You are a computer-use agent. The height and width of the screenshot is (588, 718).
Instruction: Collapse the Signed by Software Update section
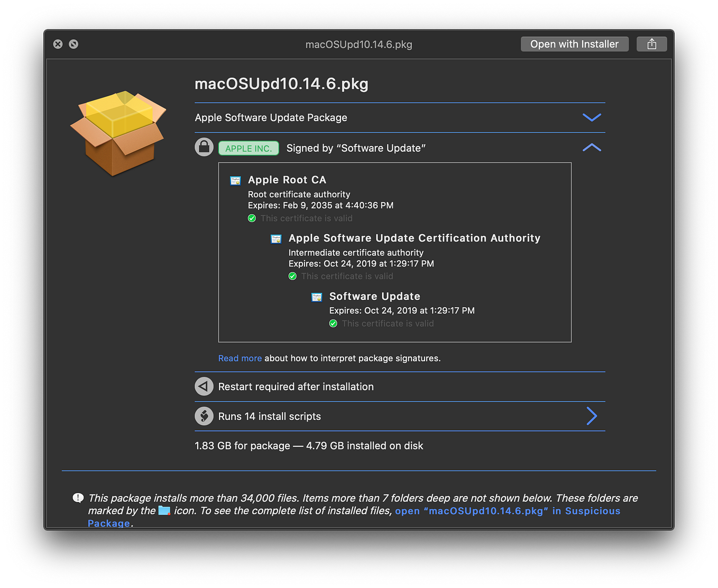tap(592, 148)
